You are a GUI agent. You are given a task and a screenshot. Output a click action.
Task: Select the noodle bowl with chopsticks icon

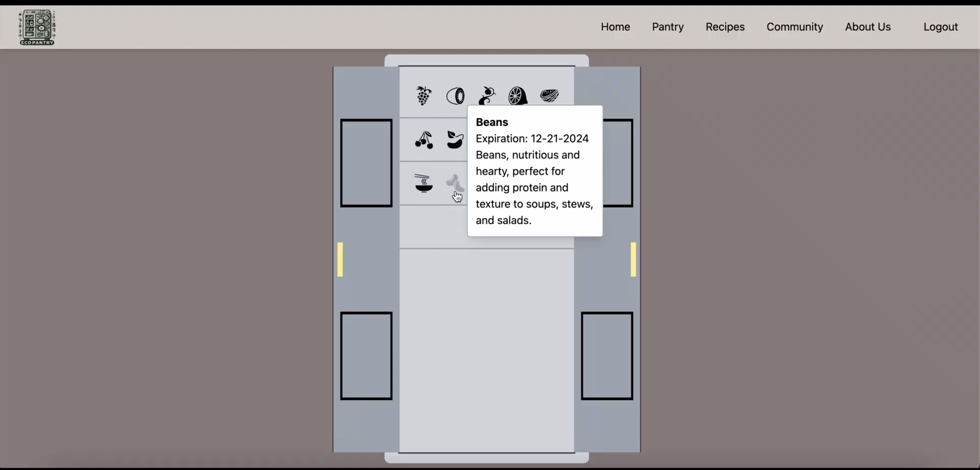[423, 183]
